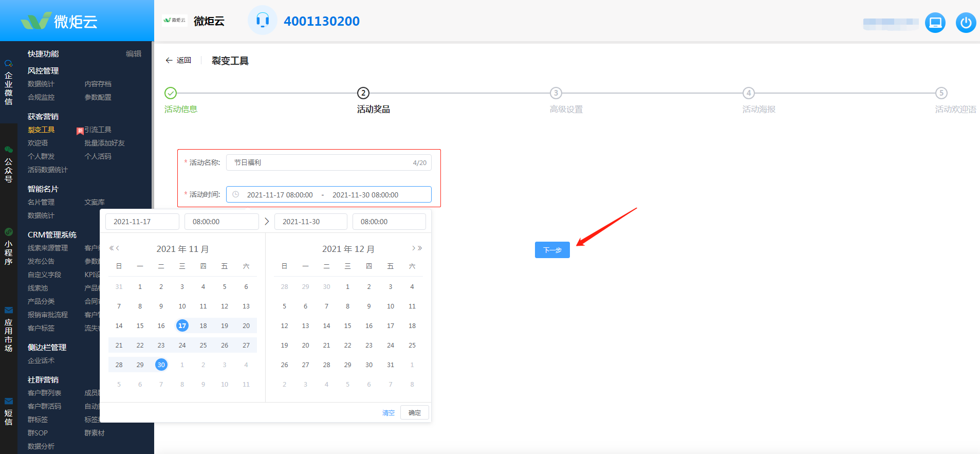The width and height of the screenshot is (980, 454).
Task: Click the 活动信息 step label
Action: pos(181,109)
